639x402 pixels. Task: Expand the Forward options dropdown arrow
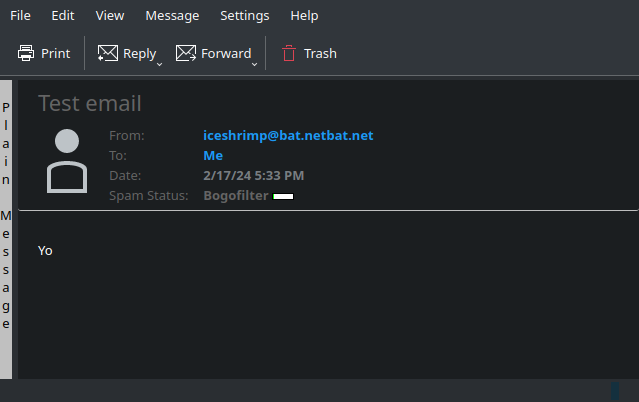click(254, 64)
